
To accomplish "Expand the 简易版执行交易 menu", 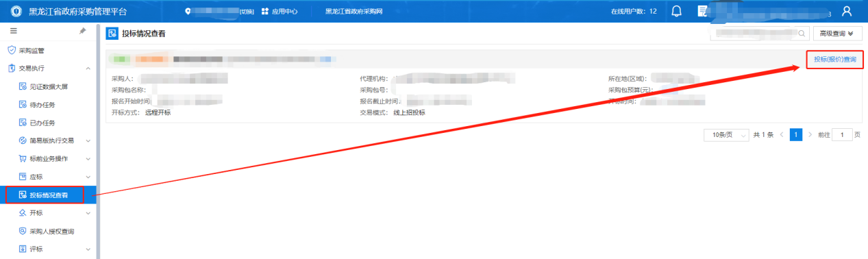I will (x=51, y=140).
